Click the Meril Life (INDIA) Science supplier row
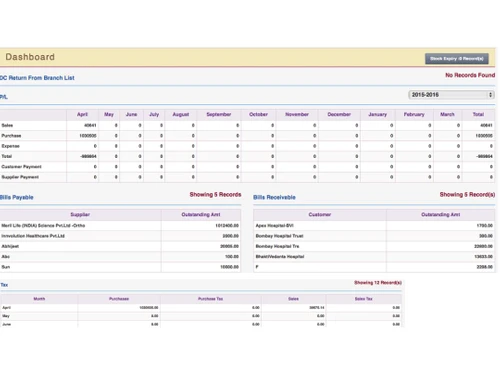 point(120,226)
